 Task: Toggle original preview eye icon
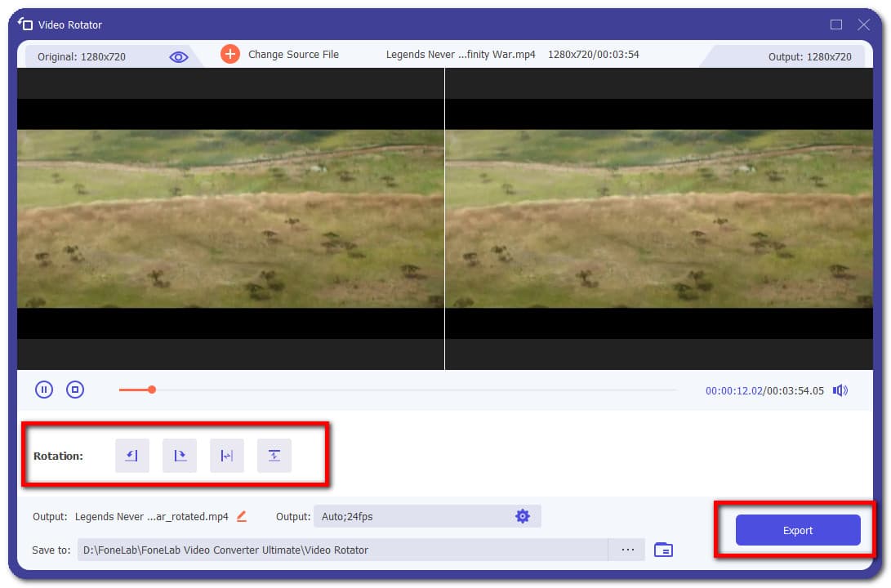(x=178, y=57)
